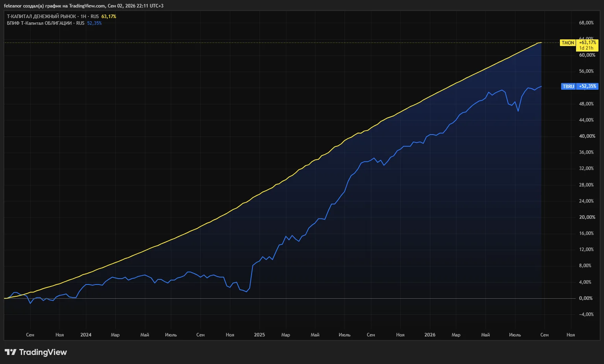Select the БПИФ Т-Капитал ОБЛИГАЦИИ legend title
This screenshot has height=364, width=604.
click(39, 23)
